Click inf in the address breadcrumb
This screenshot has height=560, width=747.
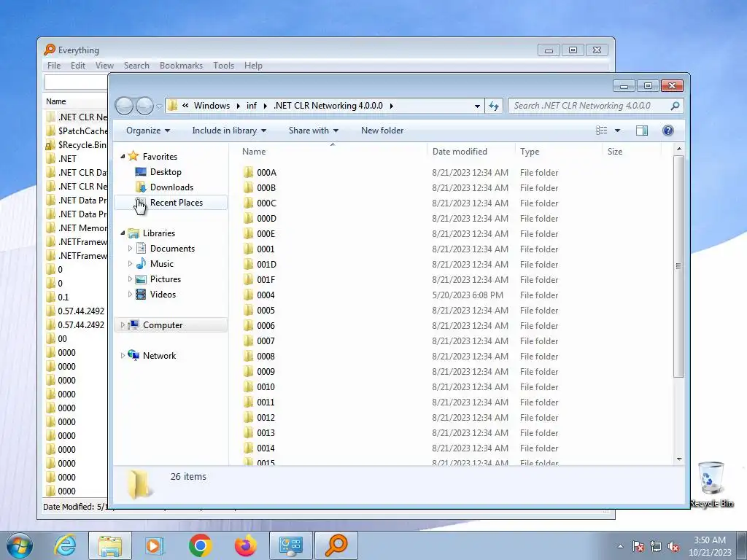tap(252, 106)
